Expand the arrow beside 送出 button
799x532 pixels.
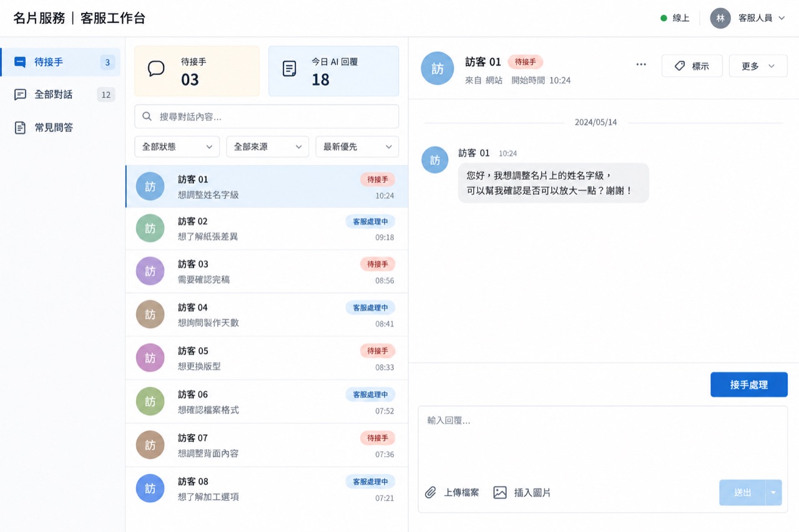(x=773, y=493)
